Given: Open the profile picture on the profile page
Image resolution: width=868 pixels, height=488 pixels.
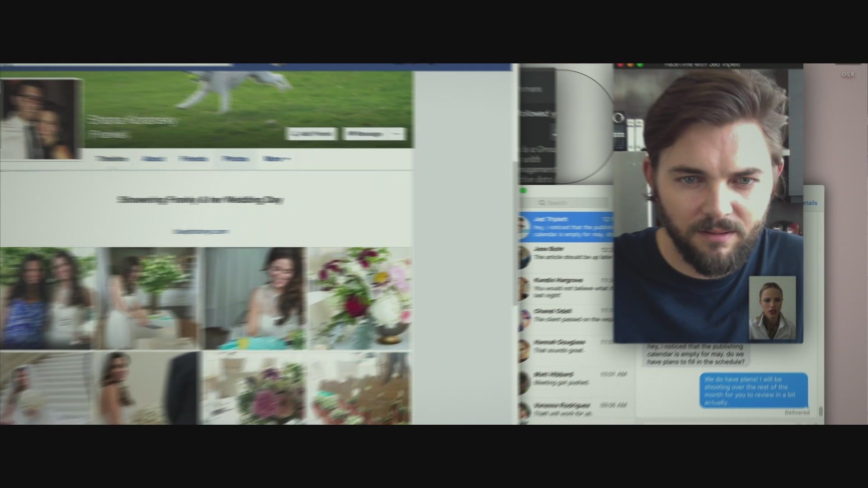Looking at the screenshot, I should [42, 119].
